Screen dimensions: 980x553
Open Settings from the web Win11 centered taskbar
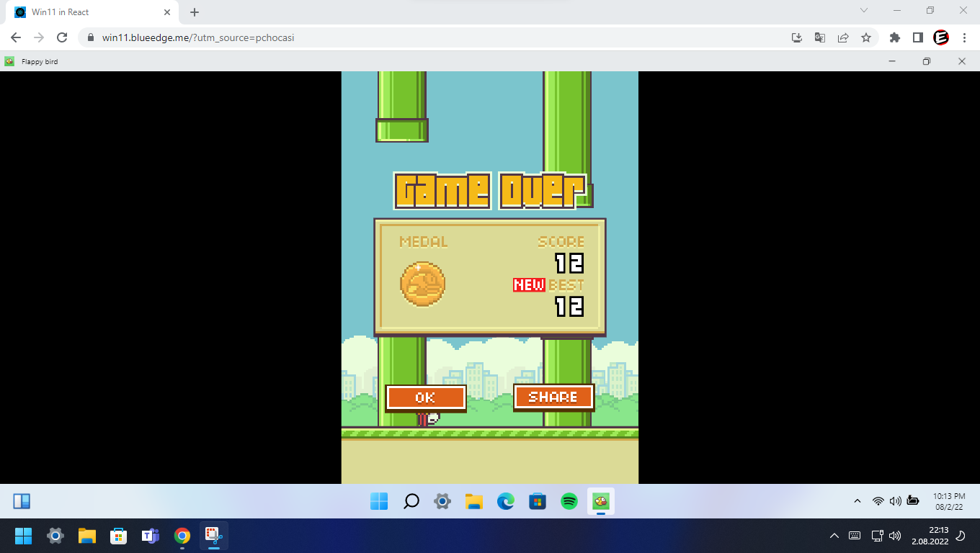coord(442,501)
